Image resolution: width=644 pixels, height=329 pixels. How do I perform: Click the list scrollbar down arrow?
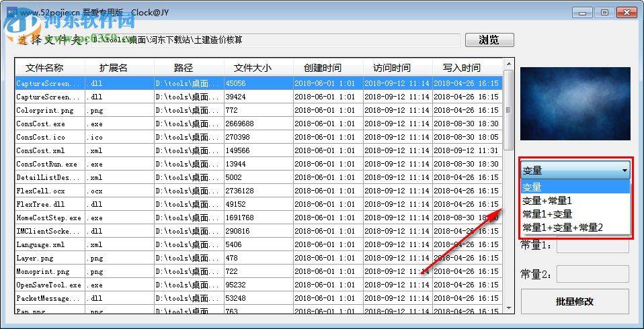point(508,308)
